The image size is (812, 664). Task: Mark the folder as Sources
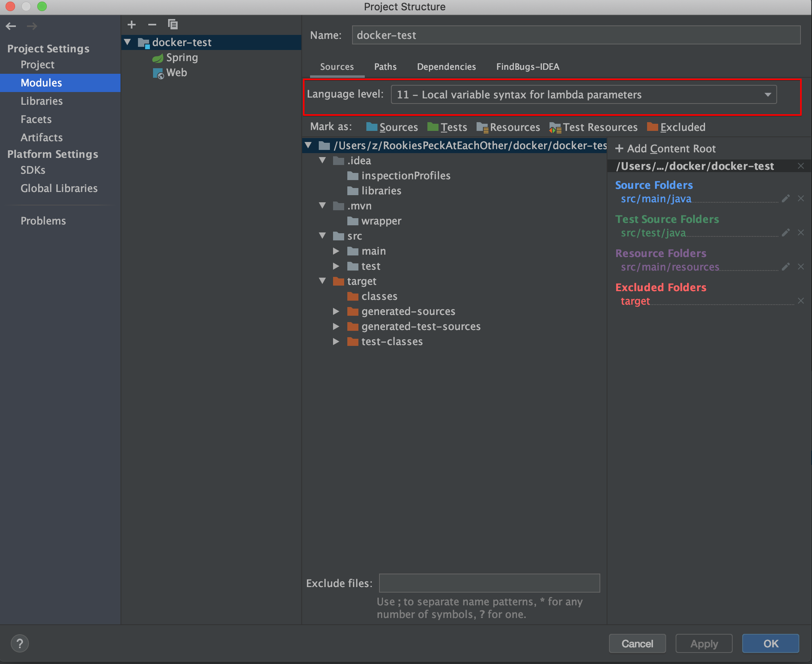coord(392,127)
